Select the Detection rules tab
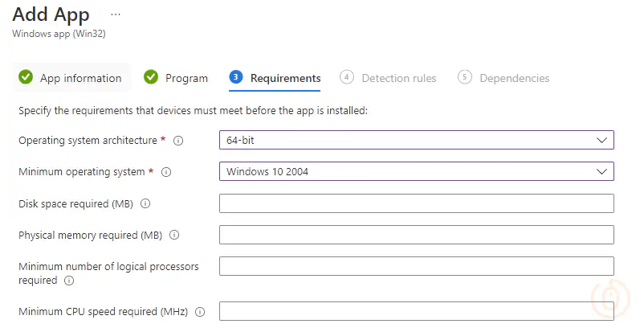644x332 pixels. 398,78
